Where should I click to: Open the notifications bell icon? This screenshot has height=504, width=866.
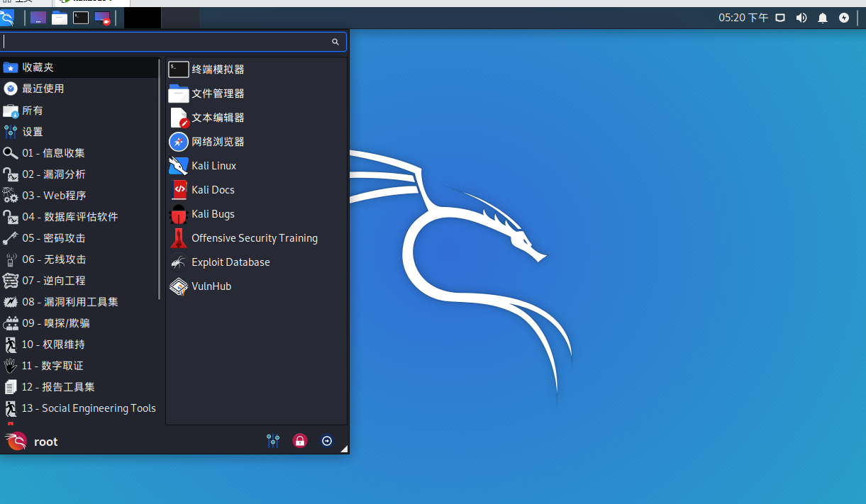pos(823,18)
